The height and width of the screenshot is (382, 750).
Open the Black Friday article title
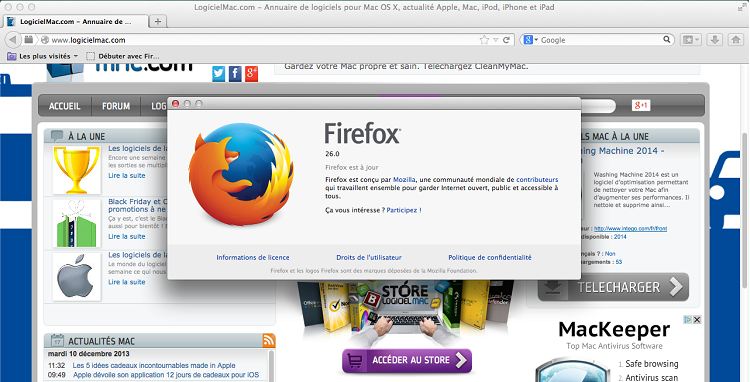137,205
